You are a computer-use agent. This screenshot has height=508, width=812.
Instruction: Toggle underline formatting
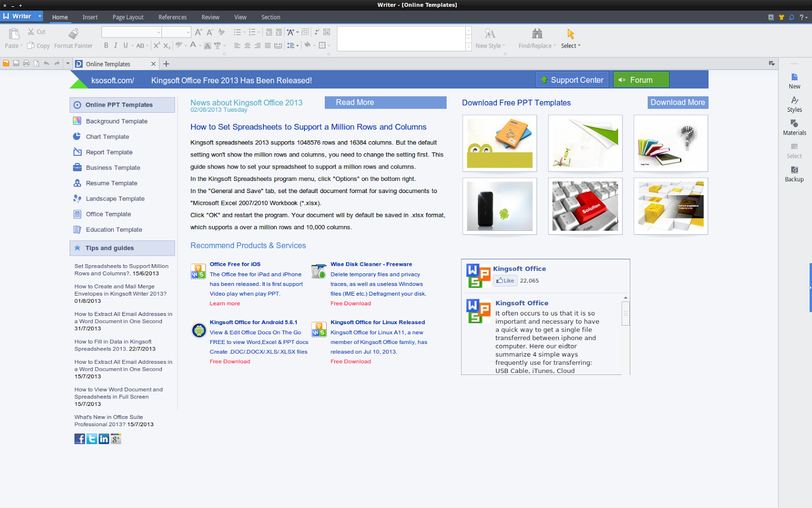125,45
